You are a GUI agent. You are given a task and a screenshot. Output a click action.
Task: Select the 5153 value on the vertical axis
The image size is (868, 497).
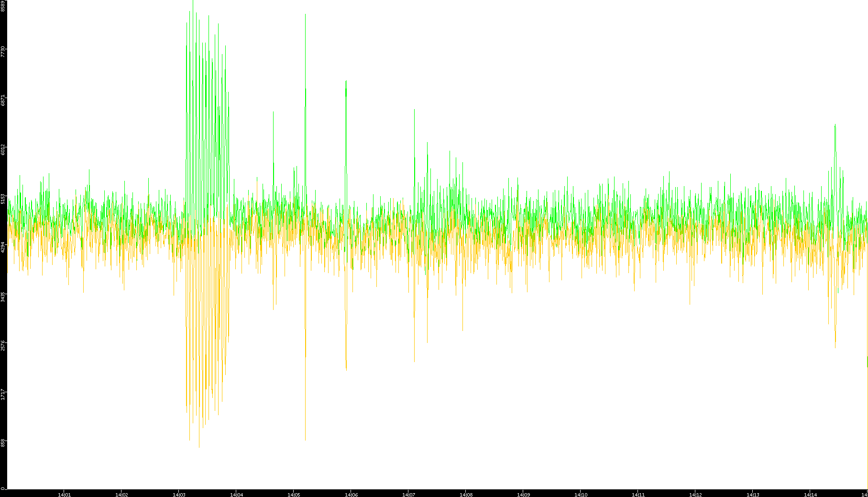pyautogui.click(x=3, y=199)
